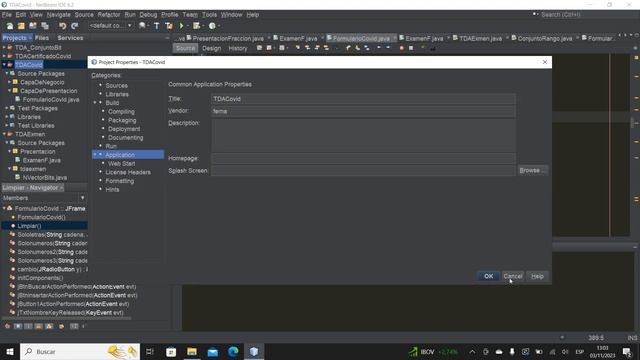The width and height of the screenshot is (640, 360).
Task: Click the red stop macro recording icon
Action: [402, 48]
